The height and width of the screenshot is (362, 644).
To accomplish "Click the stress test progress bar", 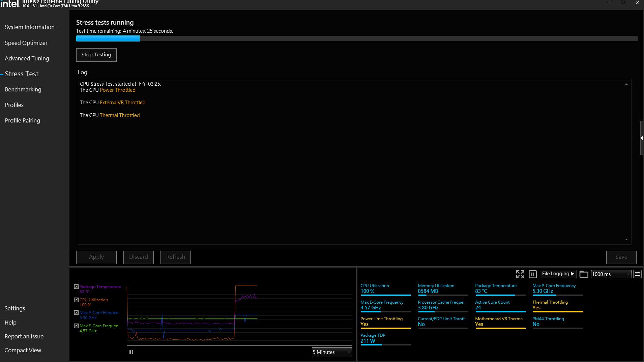I will click(356, 38).
